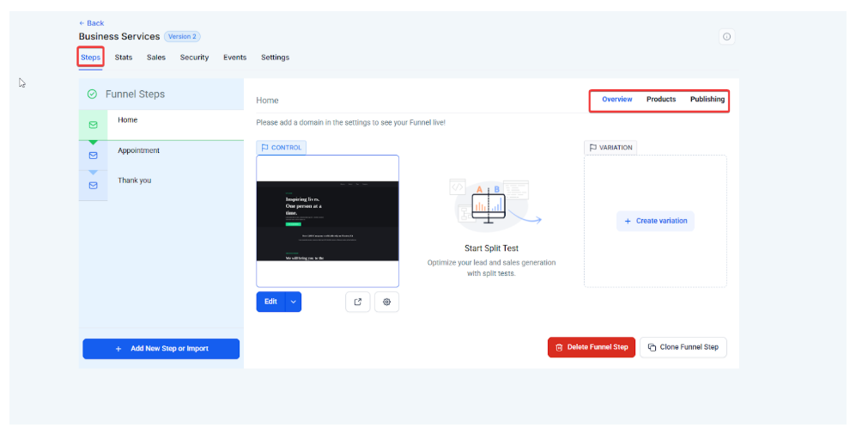Image resolution: width=868 pixels, height=440 pixels.
Task: Open the step settings gear icon
Action: coord(386,302)
